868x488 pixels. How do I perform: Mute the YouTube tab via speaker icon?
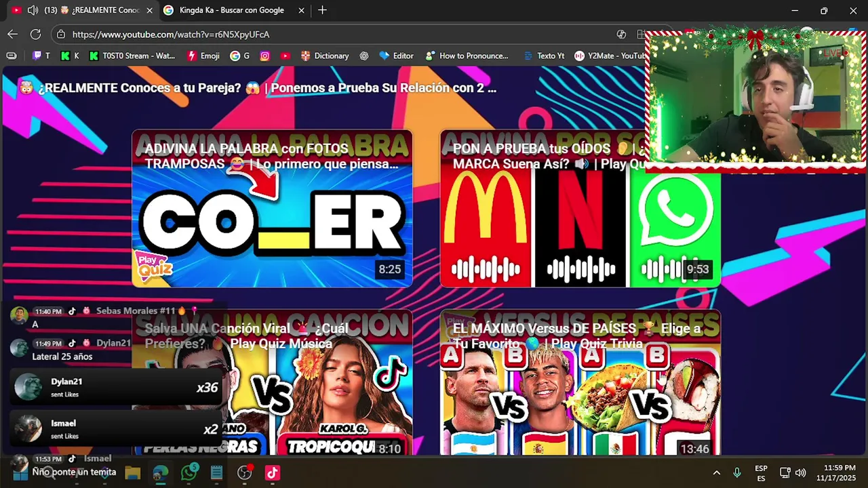[33, 10]
